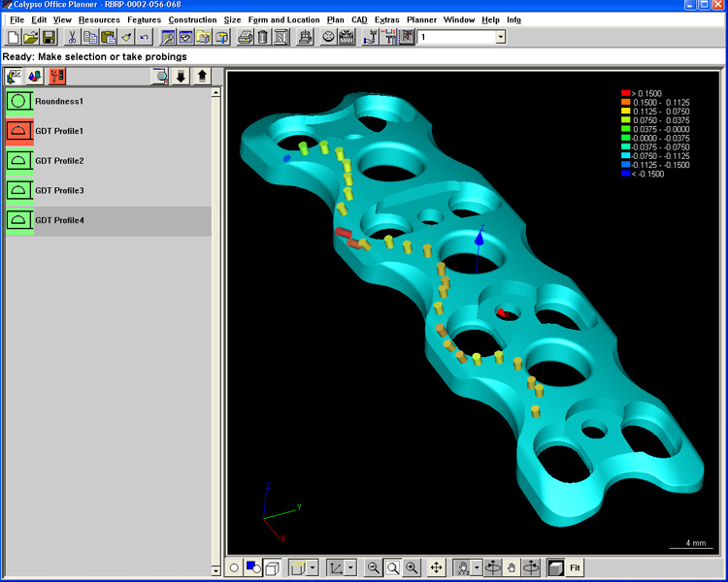Click the stylus number input field
Screen dimensions: 728x582
pyautogui.click(x=456, y=37)
